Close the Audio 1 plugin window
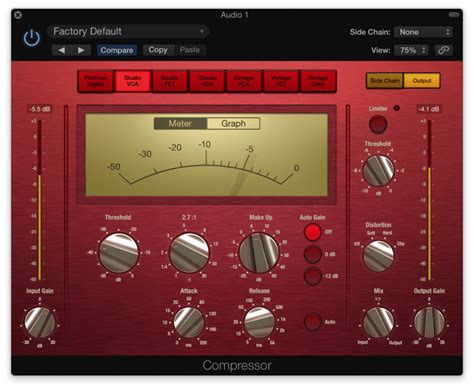474x389 pixels. click(18, 15)
